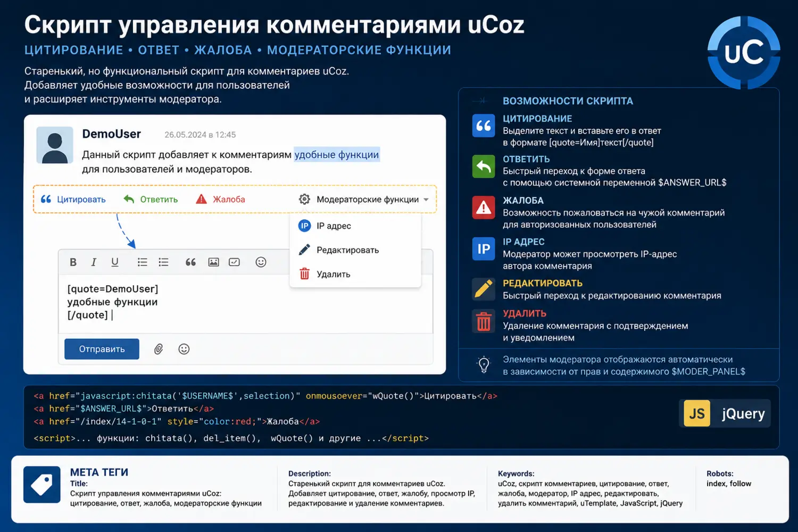This screenshot has width=798, height=532.
Task: Click the red warning icon beside ЖАЛОБА
Action: [484, 207]
